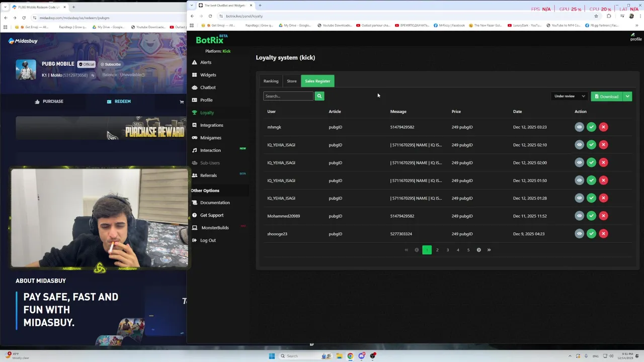644x362 pixels.
Task: Approve the shoooge23 sale
Action: 591,234
